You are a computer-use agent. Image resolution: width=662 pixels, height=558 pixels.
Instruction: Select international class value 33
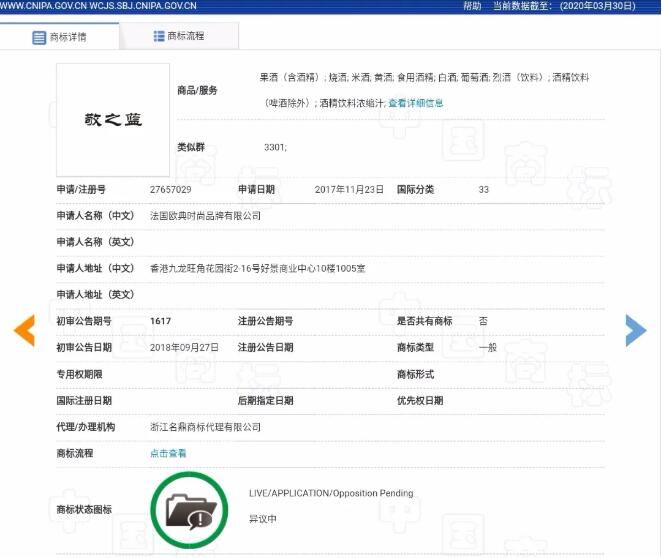coord(483,190)
